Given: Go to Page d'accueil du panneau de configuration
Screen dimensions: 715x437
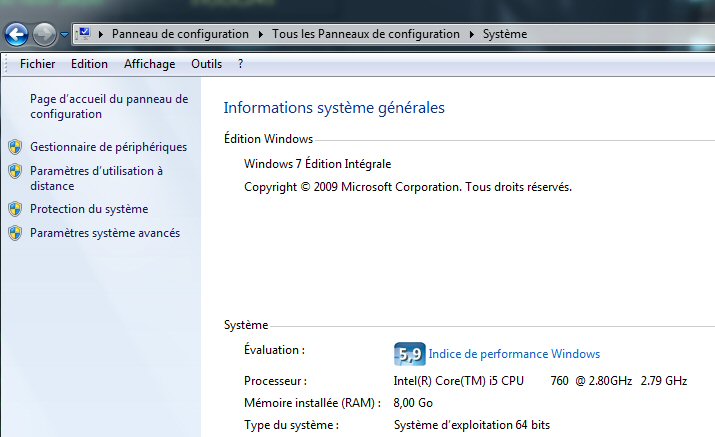Looking at the screenshot, I should (x=108, y=106).
